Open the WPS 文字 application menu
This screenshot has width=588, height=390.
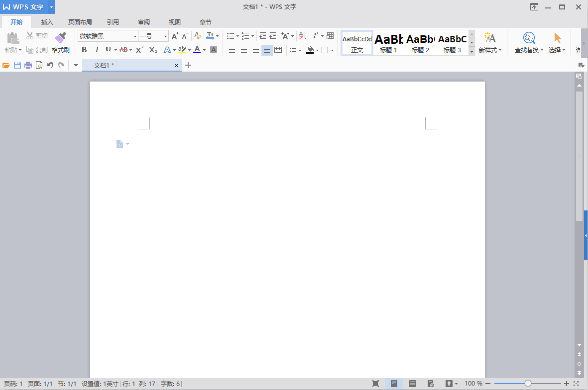pos(27,7)
